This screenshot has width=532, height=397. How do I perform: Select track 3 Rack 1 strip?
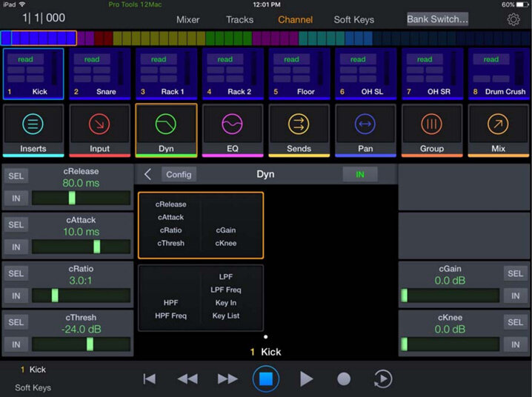pyautogui.click(x=166, y=74)
